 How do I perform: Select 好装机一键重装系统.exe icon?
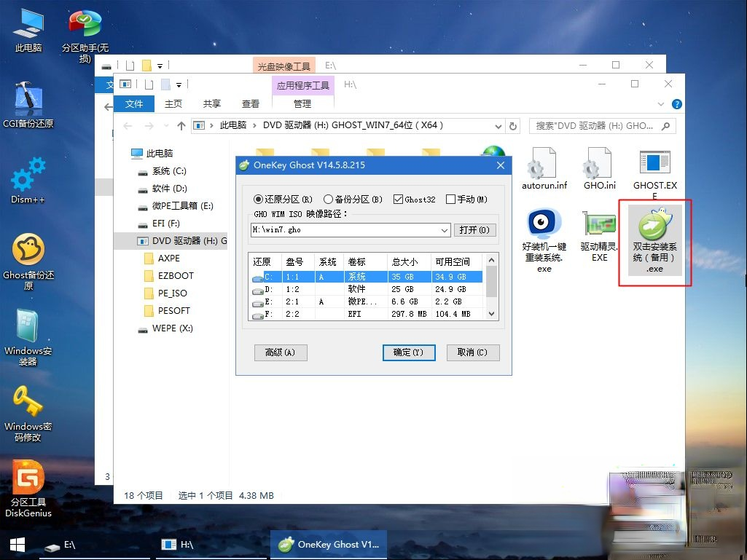[x=544, y=240]
